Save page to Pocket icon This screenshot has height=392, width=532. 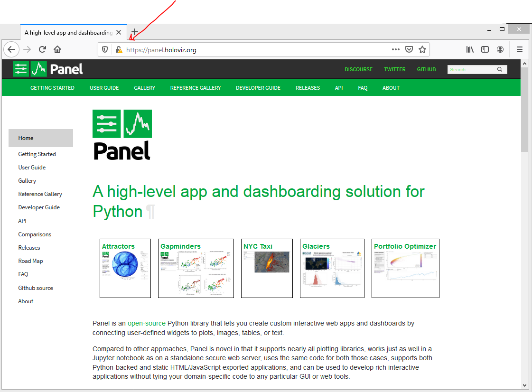point(409,49)
